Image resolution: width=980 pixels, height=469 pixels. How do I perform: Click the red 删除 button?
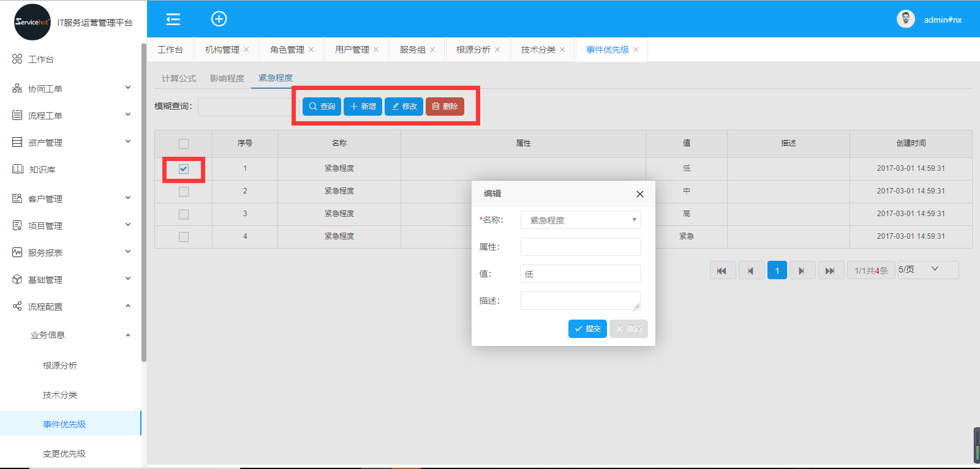point(445,107)
